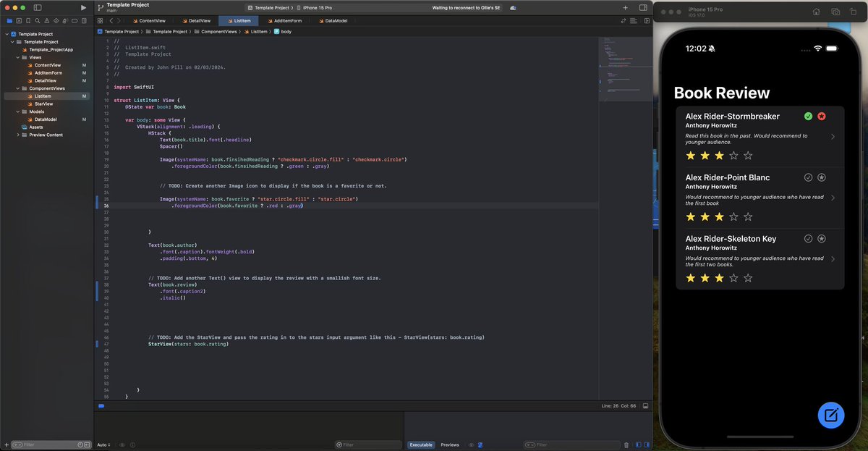868x451 pixels.
Task: Collapse the Template Project folder group
Action: (12, 42)
